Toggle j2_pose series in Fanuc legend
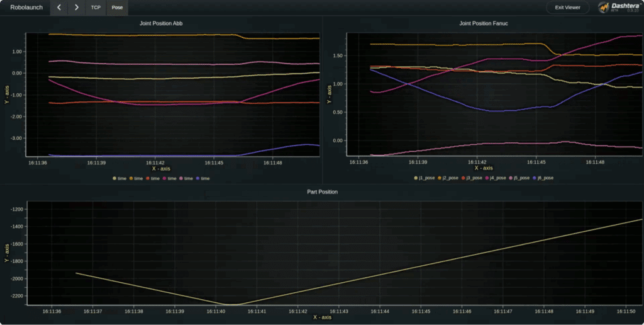 tap(449, 178)
